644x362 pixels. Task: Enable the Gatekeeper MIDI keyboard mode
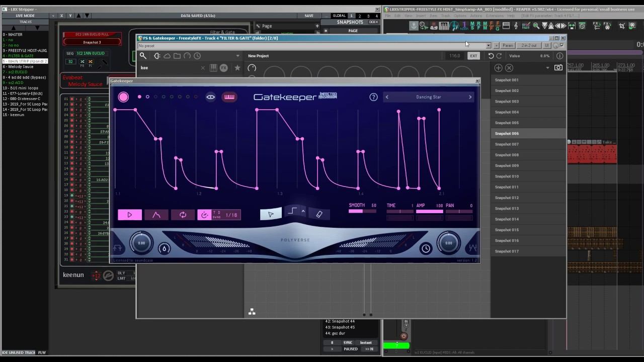229,97
